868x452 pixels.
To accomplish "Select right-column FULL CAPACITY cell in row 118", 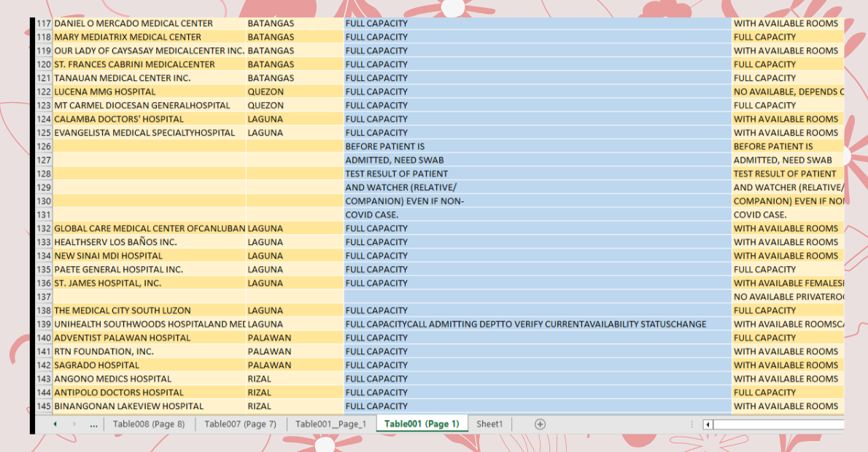I will pos(788,37).
